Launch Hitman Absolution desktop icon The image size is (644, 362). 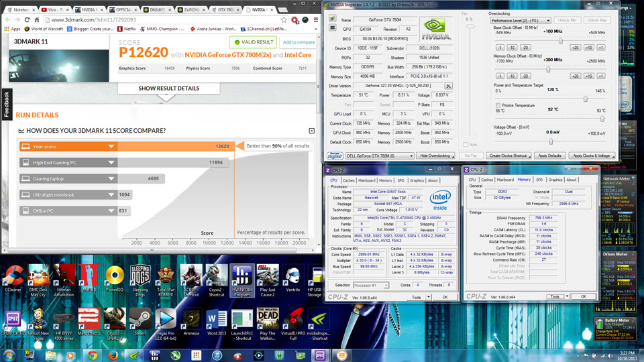[x=64, y=280]
